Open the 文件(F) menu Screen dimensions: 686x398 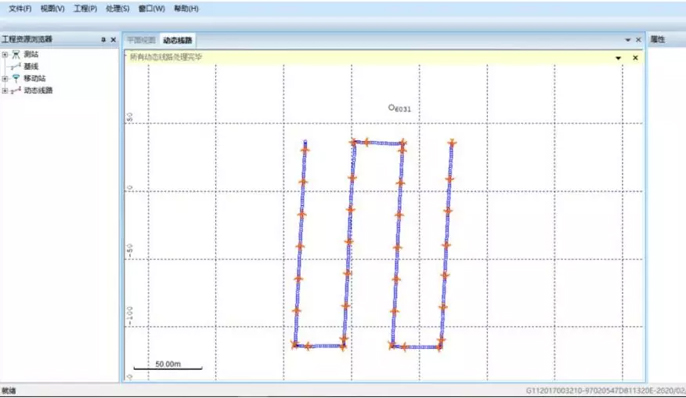pos(20,8)
